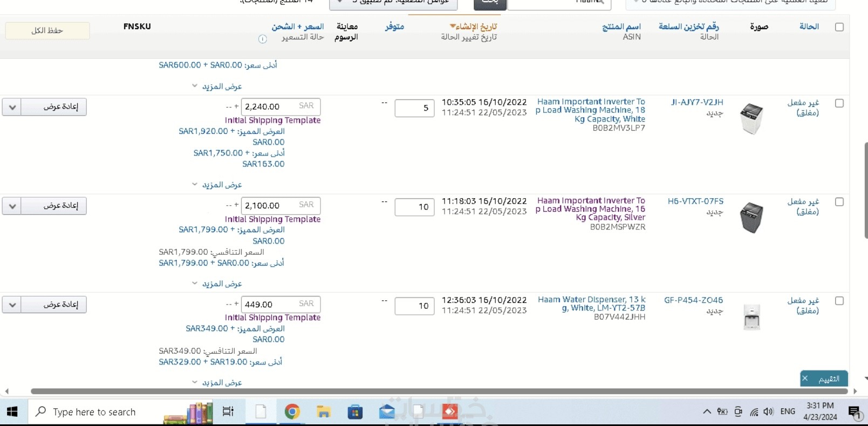Select the checkbox for SKU H6-VTXT-07FS
Viewport: 868px width, 426px height.
(x=839, y=202)
